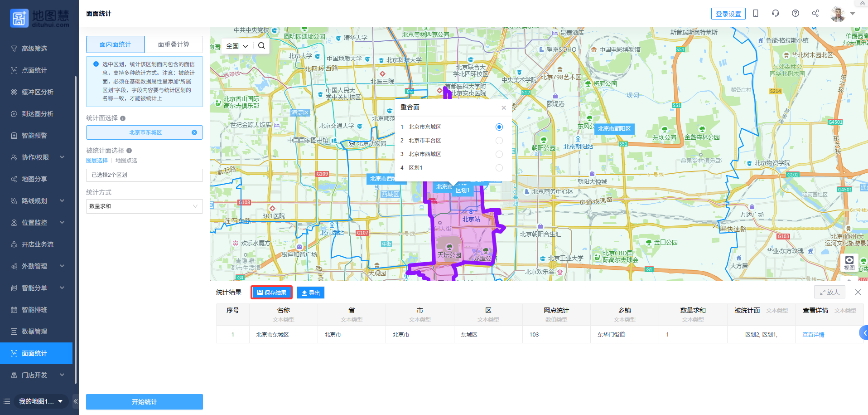Collapse the sidebar with the double-arrow icon

pos(76,401)
